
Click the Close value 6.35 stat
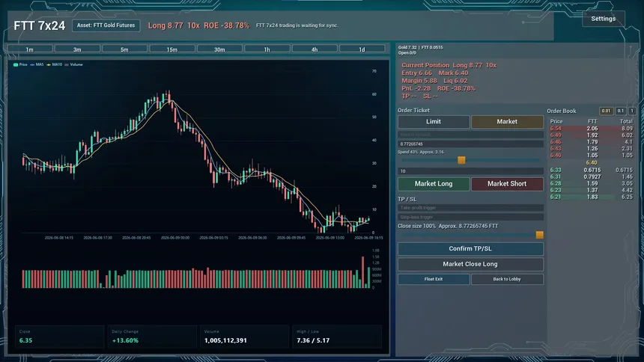(60, 337)
